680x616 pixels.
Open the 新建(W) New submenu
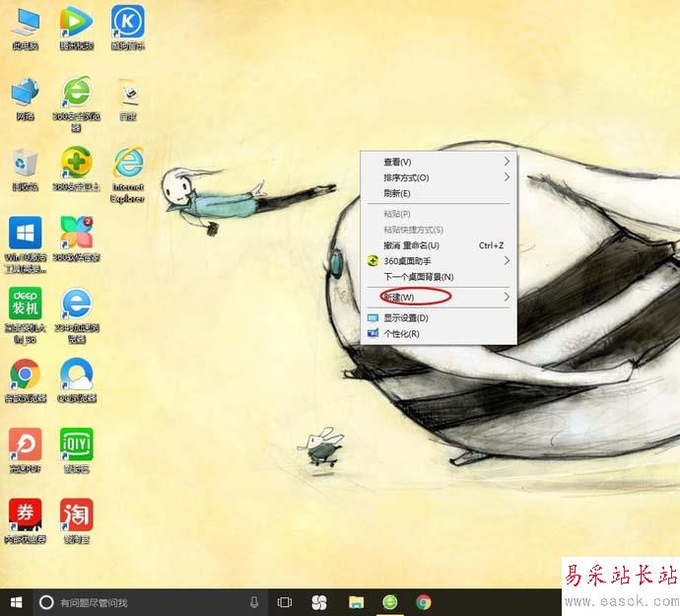[x=439, y=297]
